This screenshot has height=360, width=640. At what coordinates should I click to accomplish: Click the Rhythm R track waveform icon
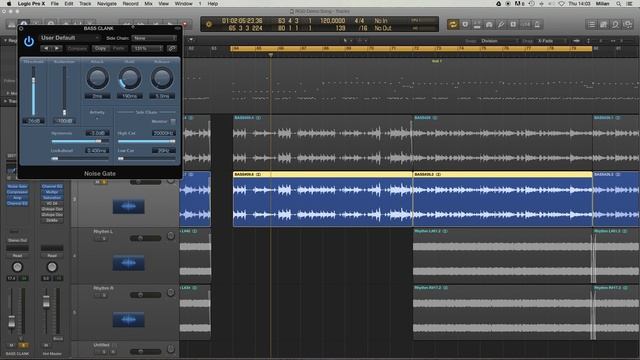[129, 320]
